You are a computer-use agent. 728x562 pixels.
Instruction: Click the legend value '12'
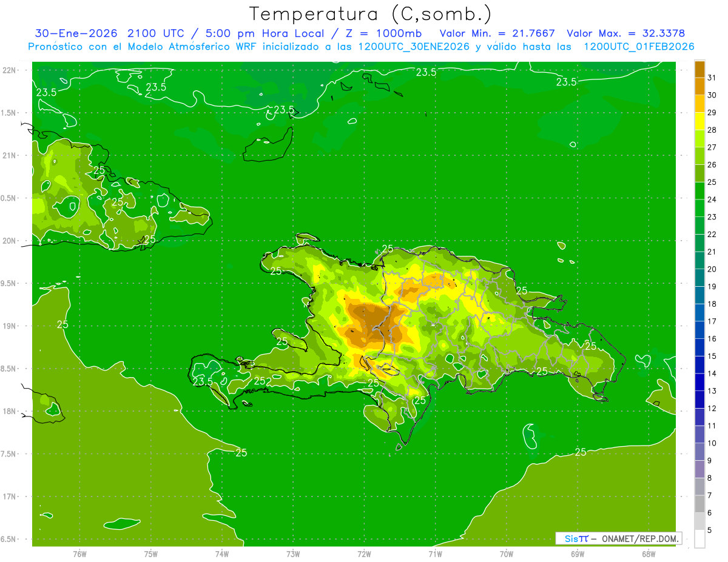712,409
